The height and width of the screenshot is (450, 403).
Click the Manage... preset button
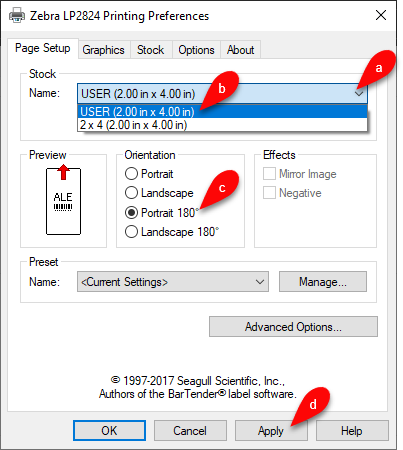coord(323,282)
